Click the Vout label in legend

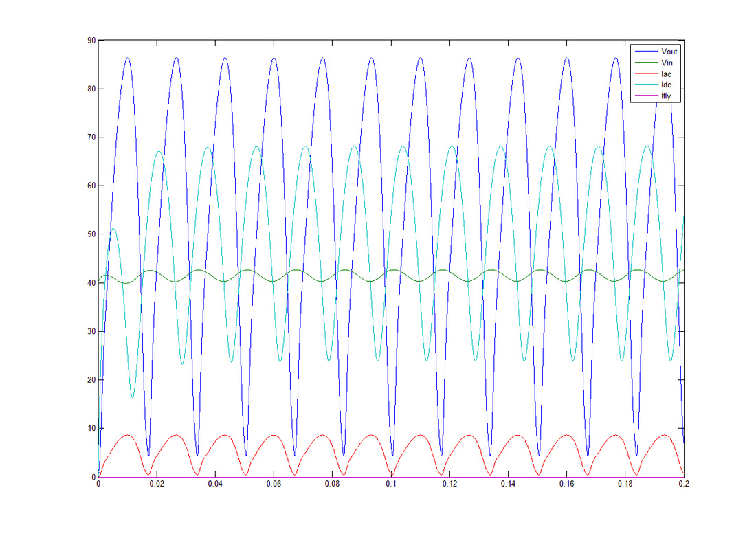pyautogui.click(x=669, y=51)
